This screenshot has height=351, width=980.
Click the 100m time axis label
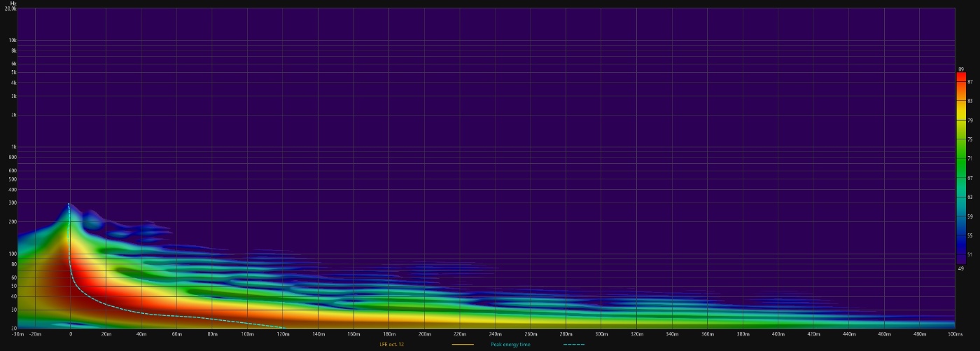pos(247,334)
